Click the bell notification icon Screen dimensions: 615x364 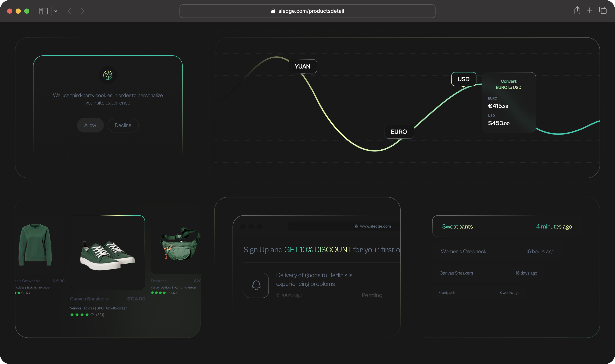point(256,285)
